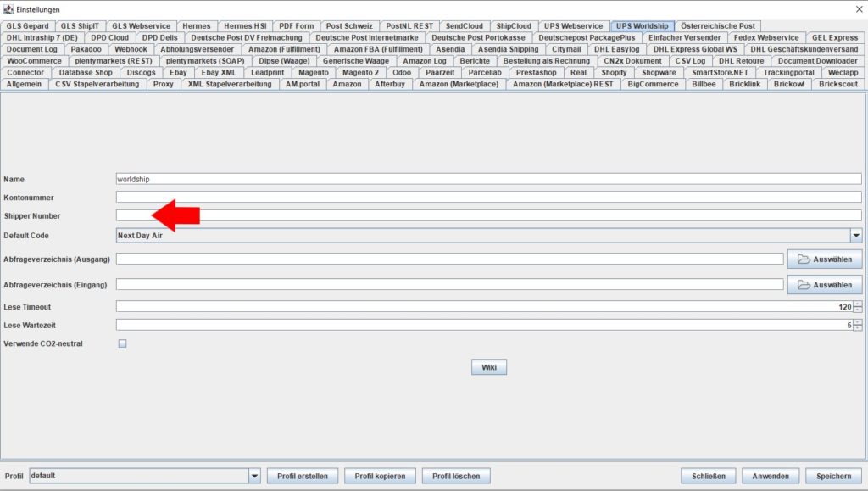
Task: Click the Profil erstellen button
Action: [x=303, y=476]
